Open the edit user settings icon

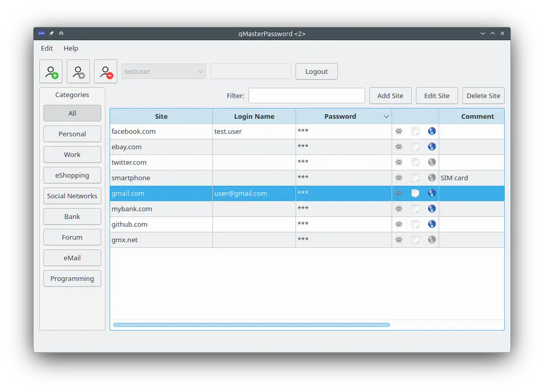[78, 72]
